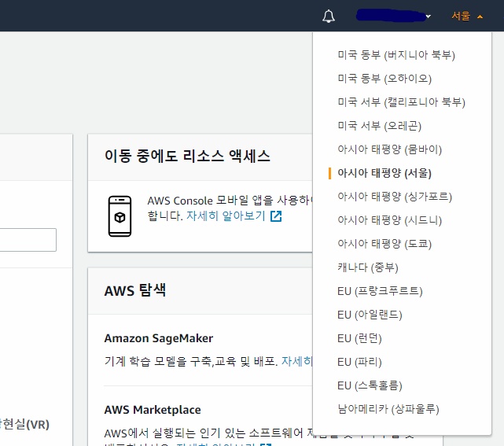Screen dimensions: 504x446
Task: Collapse the 서울 region selector
Action: tap(467, 16)
